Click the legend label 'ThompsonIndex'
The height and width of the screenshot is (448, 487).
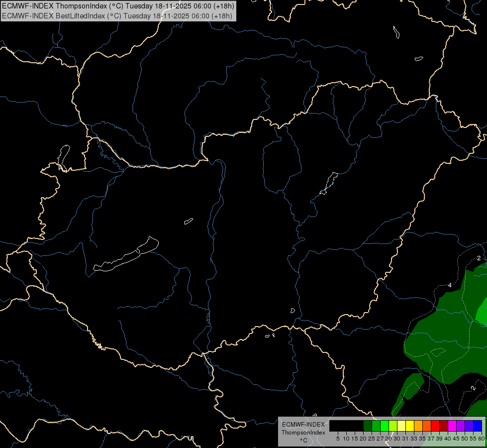(x=303, y=433)
